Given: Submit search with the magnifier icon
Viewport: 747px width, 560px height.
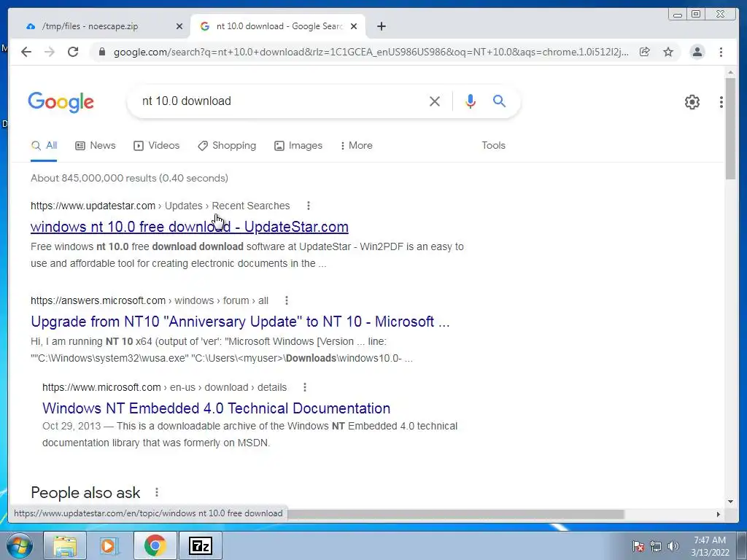Looking at the screenshot, I should tap(499, 101).
